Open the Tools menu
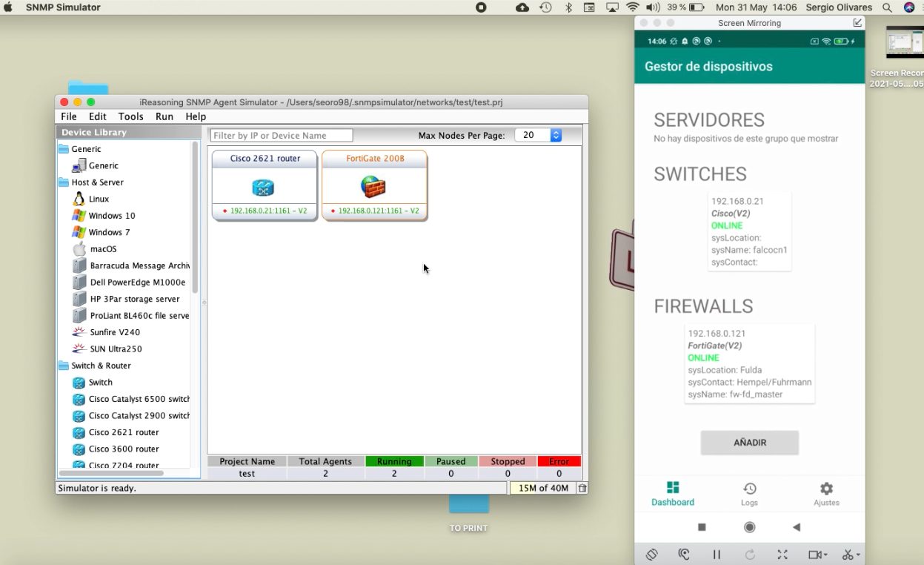Viewport: 924px width, 565px height. [131, 116]
